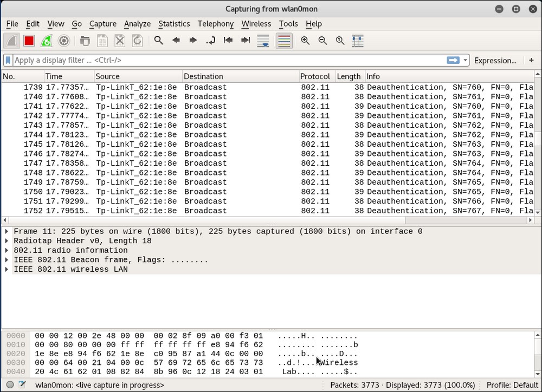Select packet 1748 row
The height and width of the screenshot is (392, 542).
click(x=268, y=173)
